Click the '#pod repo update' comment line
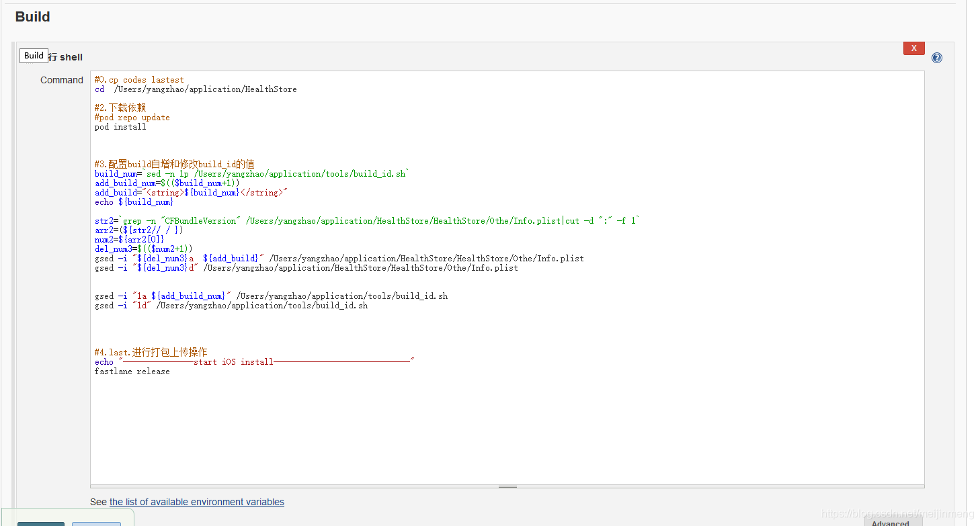The height and width of the screenshot is (526, 980). (132, 118)
